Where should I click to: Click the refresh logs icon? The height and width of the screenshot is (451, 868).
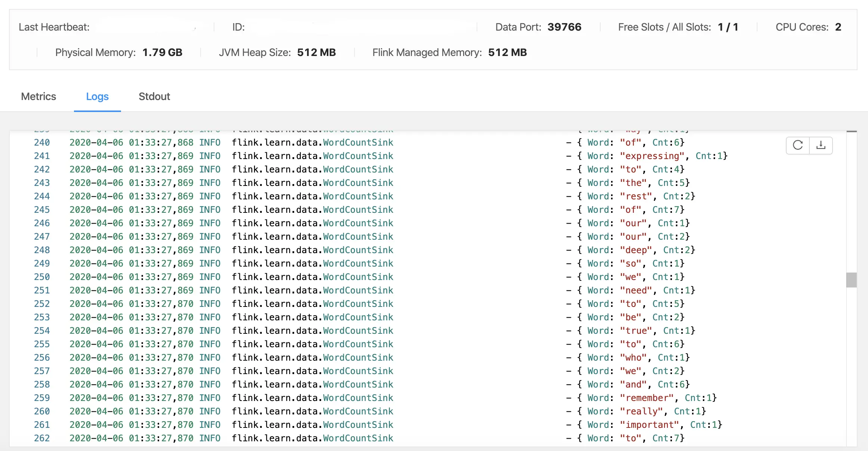(798, 145)
